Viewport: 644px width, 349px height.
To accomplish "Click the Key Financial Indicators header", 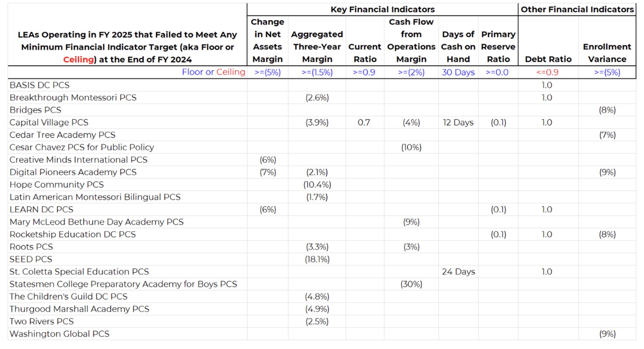I will click(x=382, y=9).
